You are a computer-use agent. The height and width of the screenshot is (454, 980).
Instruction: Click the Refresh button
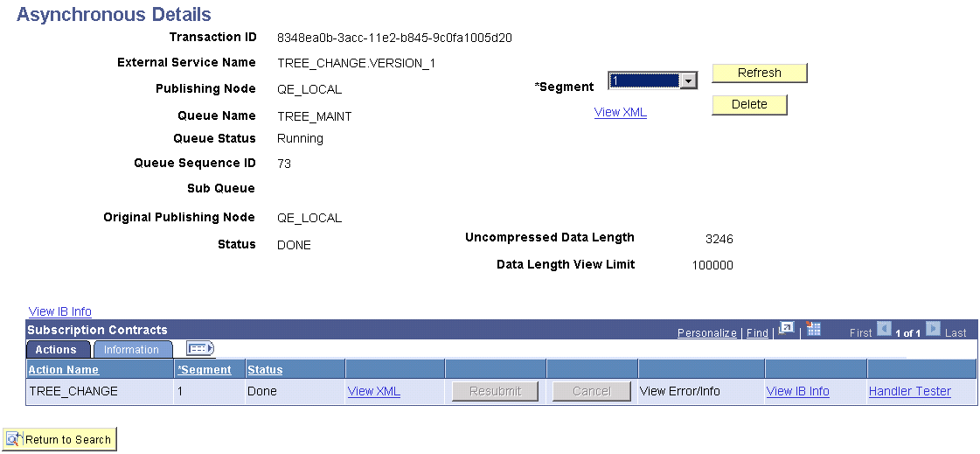760,73
